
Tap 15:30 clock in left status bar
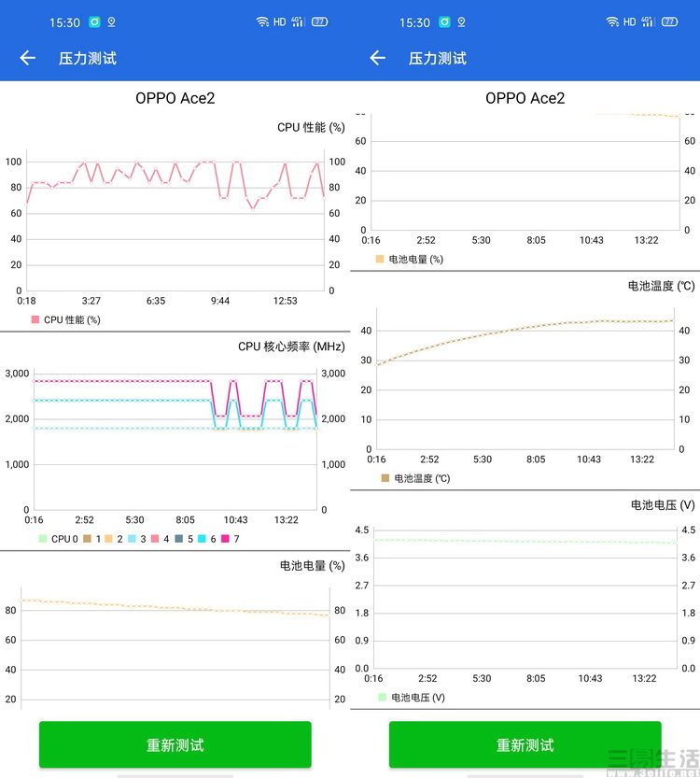tap(64, 22)
